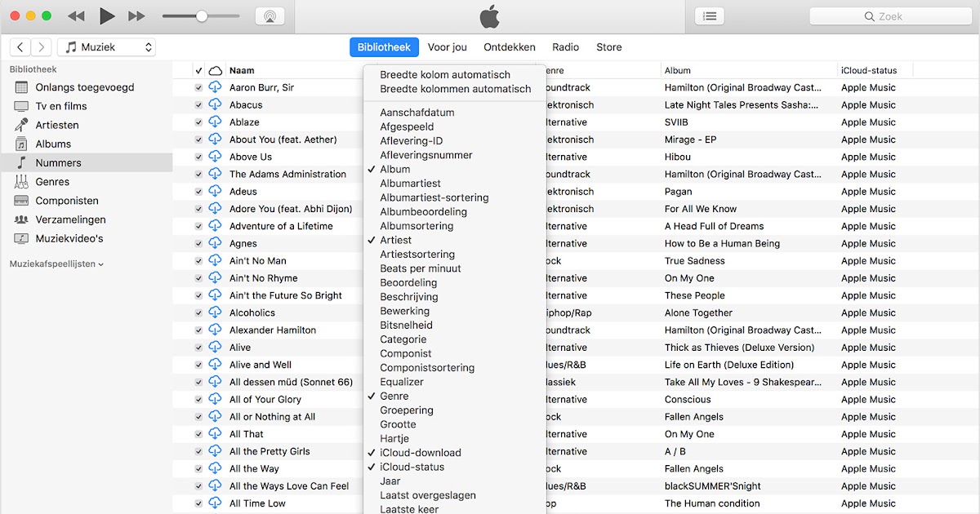Click album Fallen Angels in All the Way row
This screenshot has height=514, width=980.
point(694,469)
